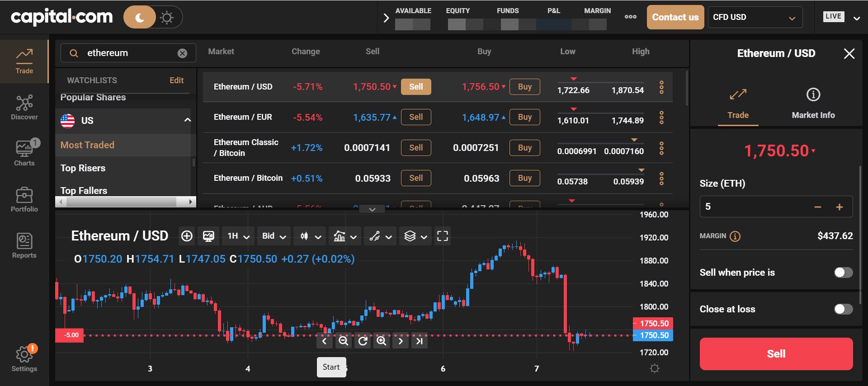Screen dimensions: 868x386
Task: Open chart settings gear near price axis
Action: pos(654,368)
